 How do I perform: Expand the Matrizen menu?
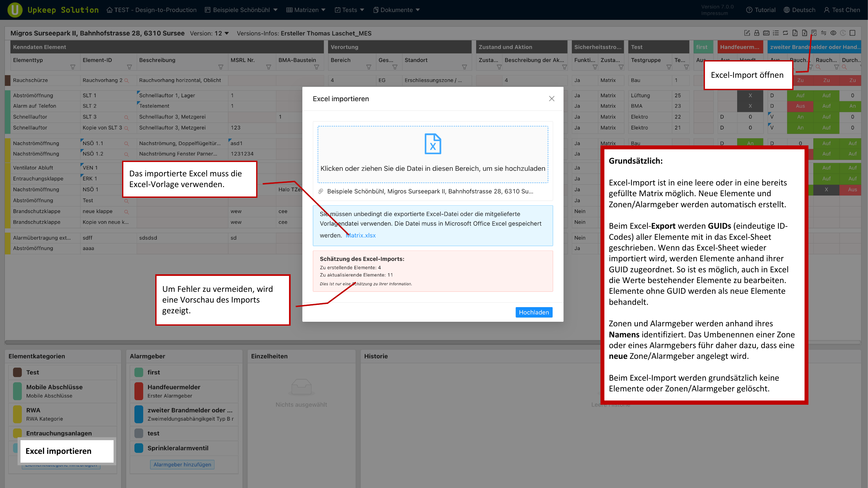point(306,10)
